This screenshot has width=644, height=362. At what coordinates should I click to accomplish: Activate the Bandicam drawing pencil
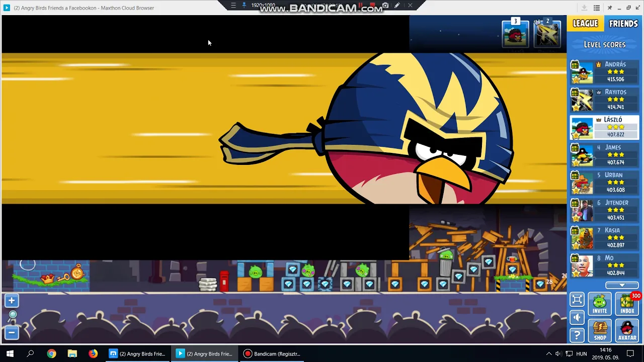397,6
